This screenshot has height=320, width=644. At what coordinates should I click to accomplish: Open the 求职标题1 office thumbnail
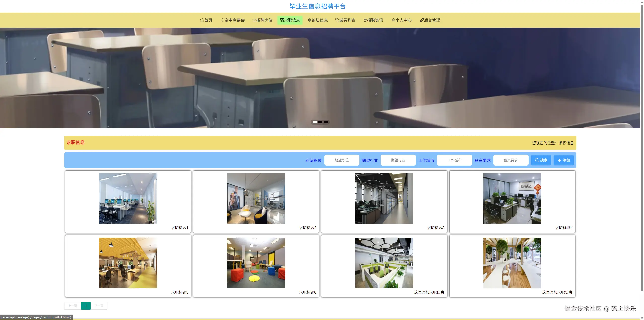[128, 198]
